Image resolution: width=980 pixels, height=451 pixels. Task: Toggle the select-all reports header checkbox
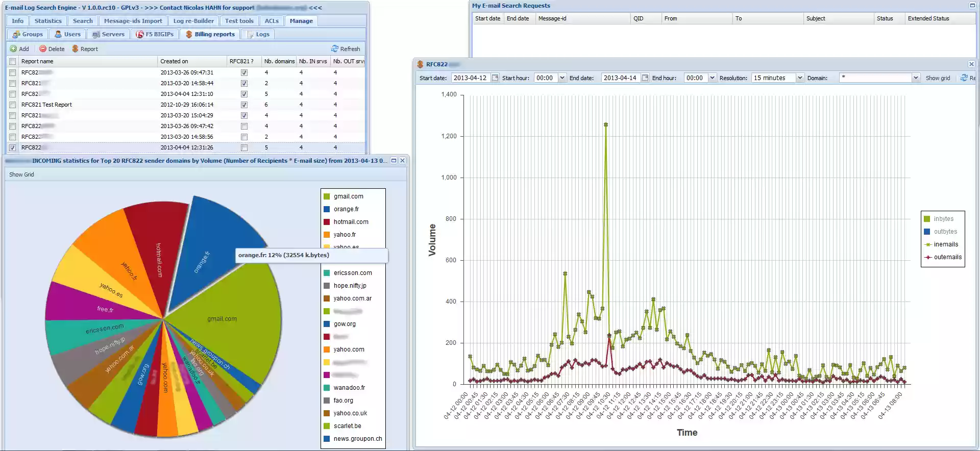coord(12,61)
